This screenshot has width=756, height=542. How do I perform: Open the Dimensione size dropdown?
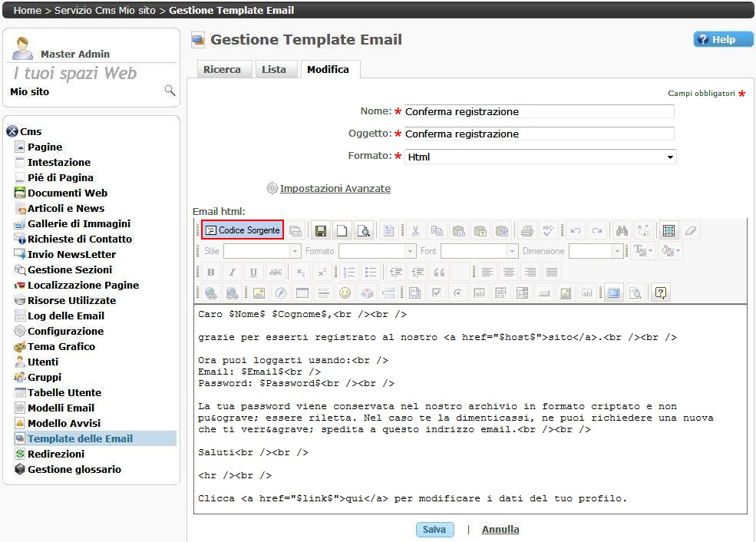(x=616, y=251)
